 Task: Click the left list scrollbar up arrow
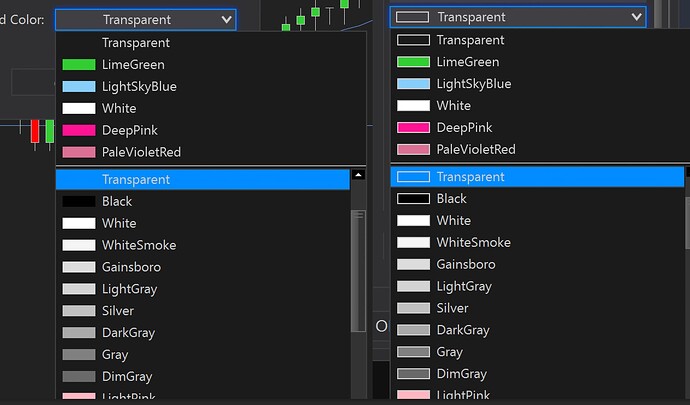click(x=358, y=176)
